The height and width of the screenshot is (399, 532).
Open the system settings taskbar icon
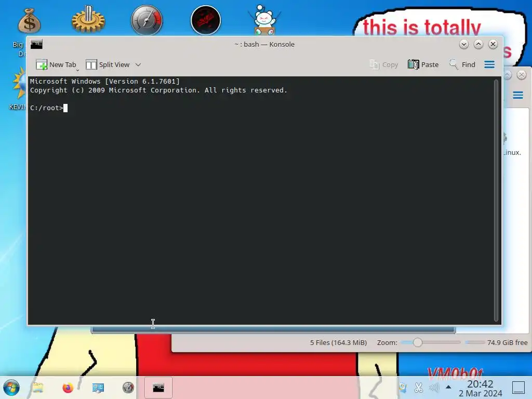pos(98,388)
